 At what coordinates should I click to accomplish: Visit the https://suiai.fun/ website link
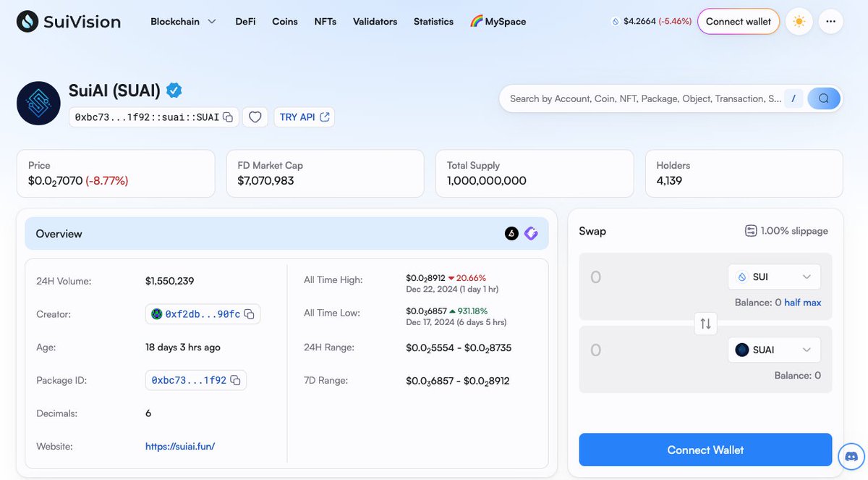click(x=179, y=446)
